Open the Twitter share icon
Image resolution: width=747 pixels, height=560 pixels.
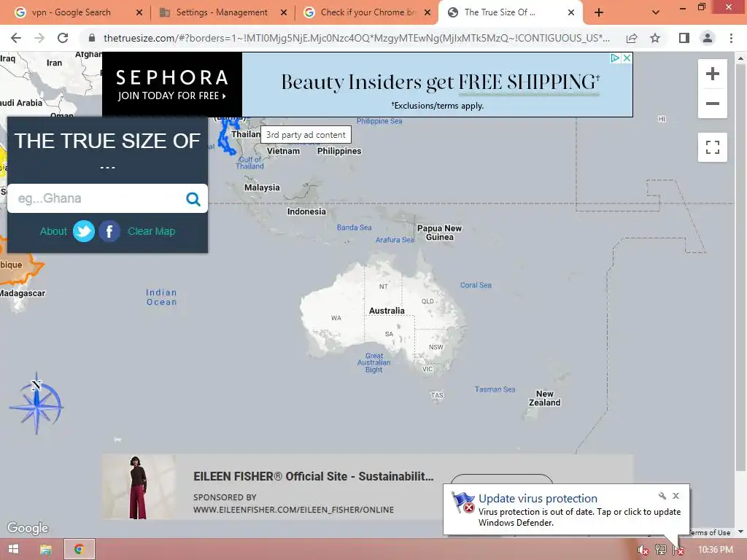[84, 231]
